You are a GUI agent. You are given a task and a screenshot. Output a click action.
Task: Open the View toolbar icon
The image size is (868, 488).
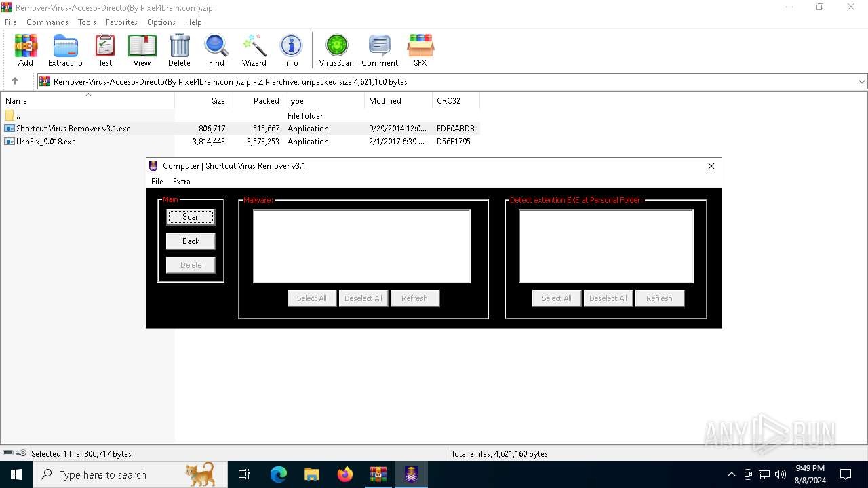[x=142, y=50]
